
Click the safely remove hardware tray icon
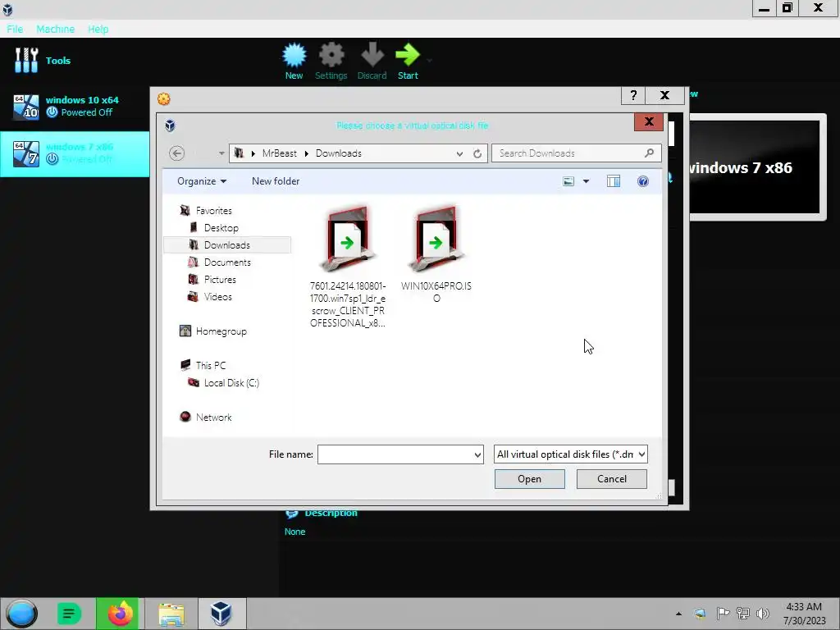701,614
